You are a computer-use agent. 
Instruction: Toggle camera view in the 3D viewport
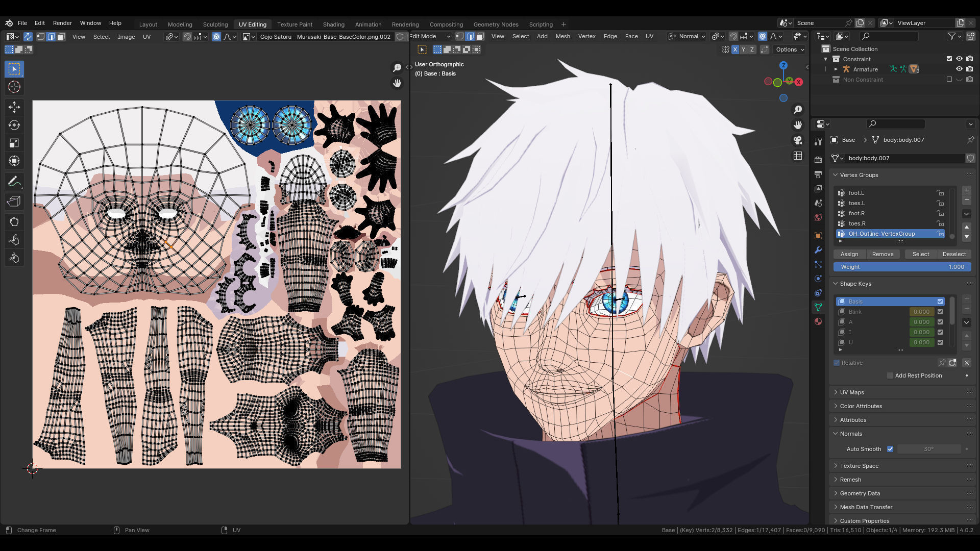[798, 140]
